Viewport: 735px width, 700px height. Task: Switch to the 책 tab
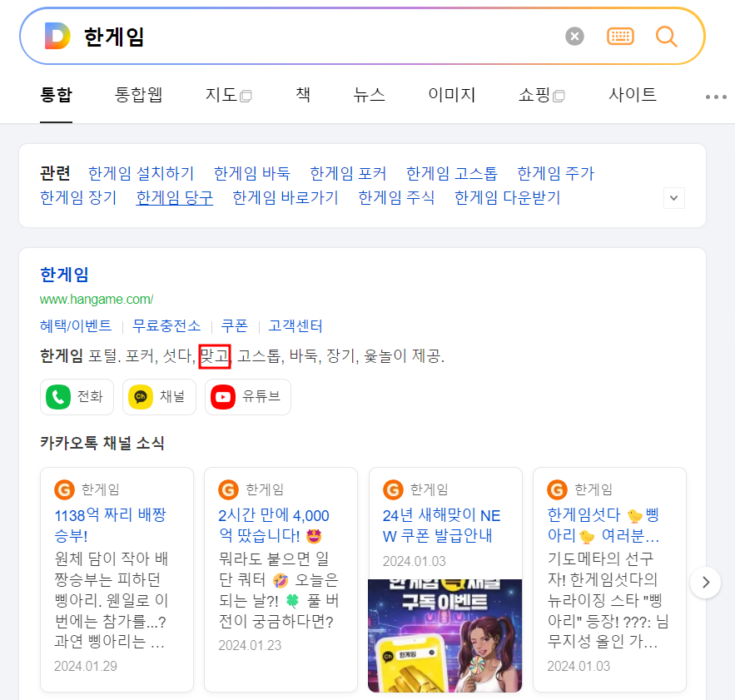pos(303,95)
